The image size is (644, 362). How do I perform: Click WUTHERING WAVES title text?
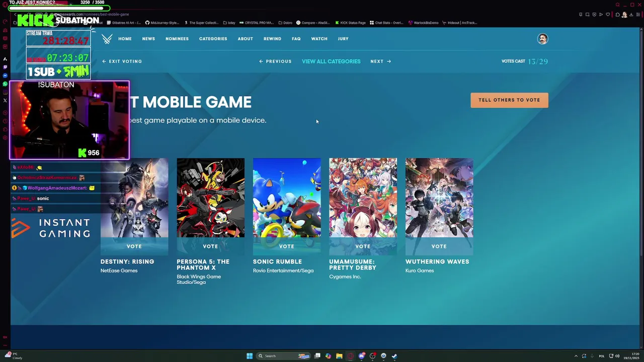pyautogui.click(x=437, y=261)
